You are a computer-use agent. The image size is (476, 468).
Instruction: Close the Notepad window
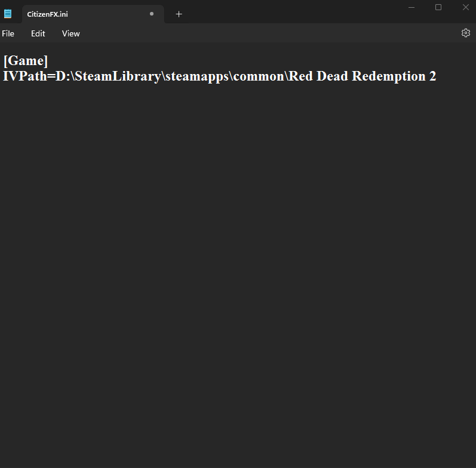point(466,7)
